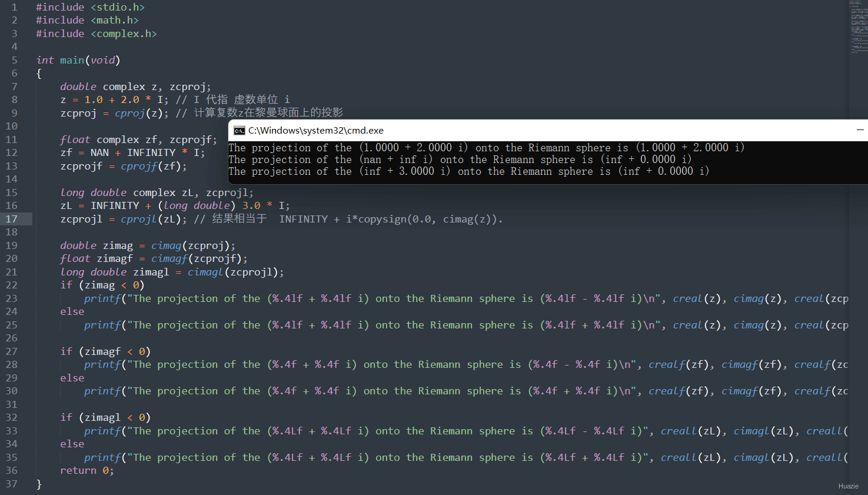Click the cmd.exe window title text
868x495 pixels.
pyautogui.click(x=316, y=131)
